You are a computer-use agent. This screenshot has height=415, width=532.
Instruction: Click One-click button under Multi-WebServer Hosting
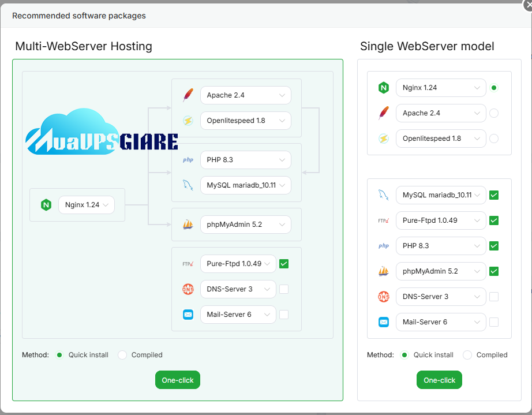pos(178,380)
